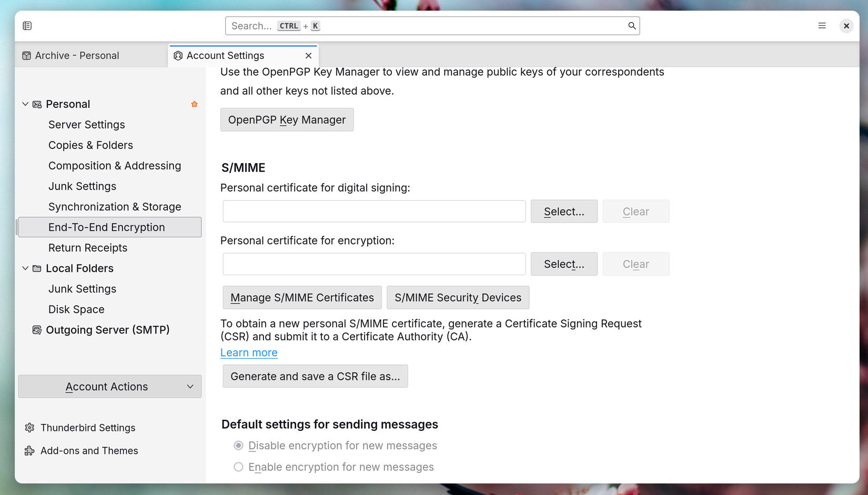The image size is (868, 495).
Task: Collapse the Local Folders tree
Action: 25,268
